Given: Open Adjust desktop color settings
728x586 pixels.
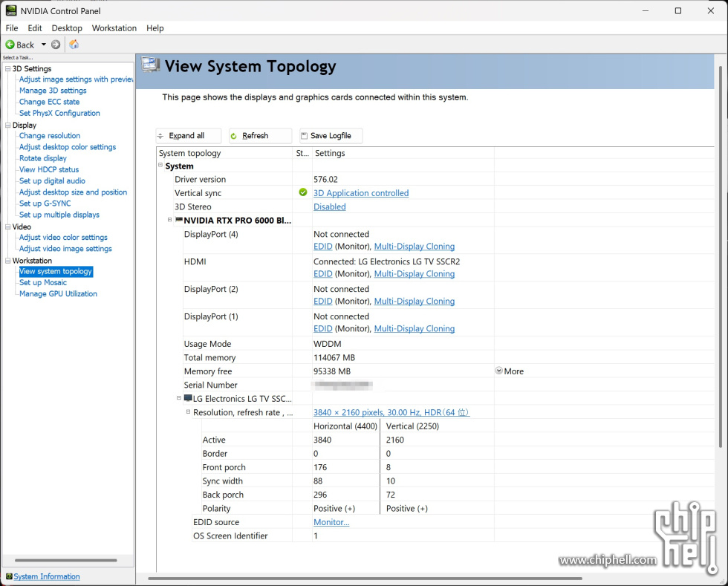Looking at the screenshot, I should pos(68,147).
